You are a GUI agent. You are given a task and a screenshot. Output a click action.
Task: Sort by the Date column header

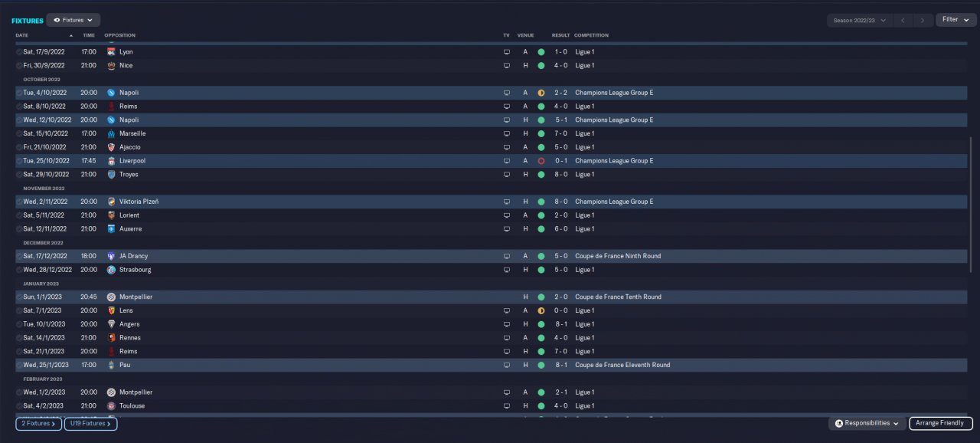(21, 35)
